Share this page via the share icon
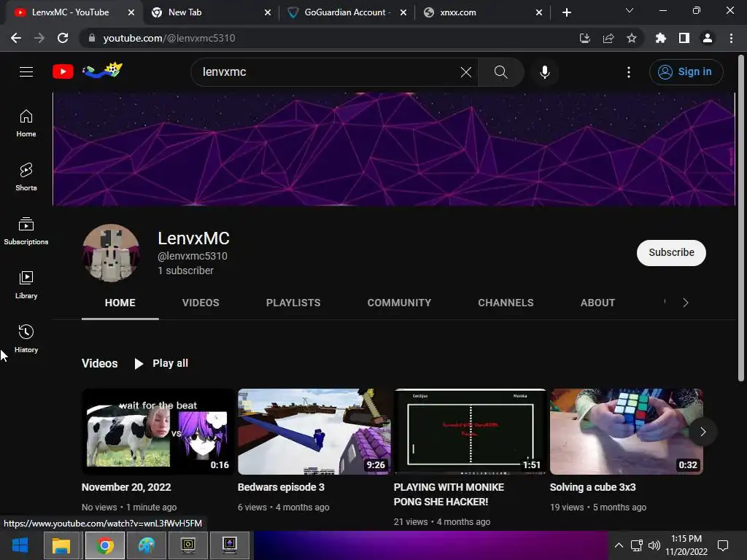The height and width of the screenshot is (560, 747). 608,38
